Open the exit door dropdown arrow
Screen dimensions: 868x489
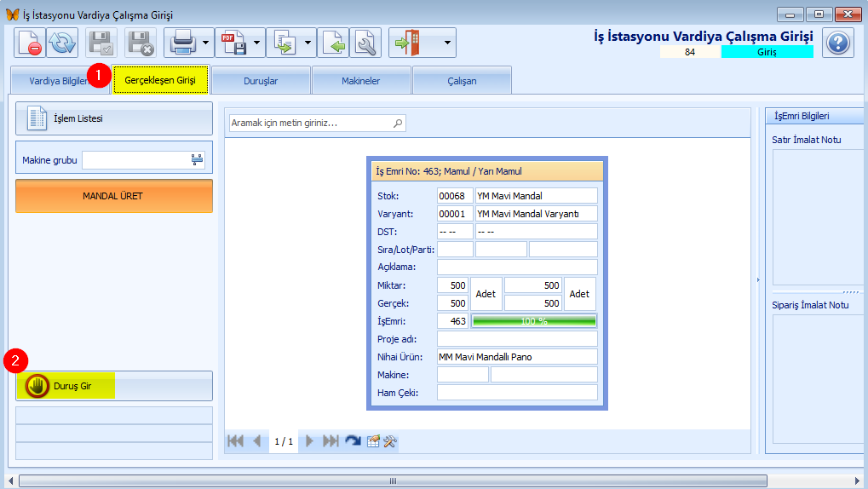(x=445, y=43)
